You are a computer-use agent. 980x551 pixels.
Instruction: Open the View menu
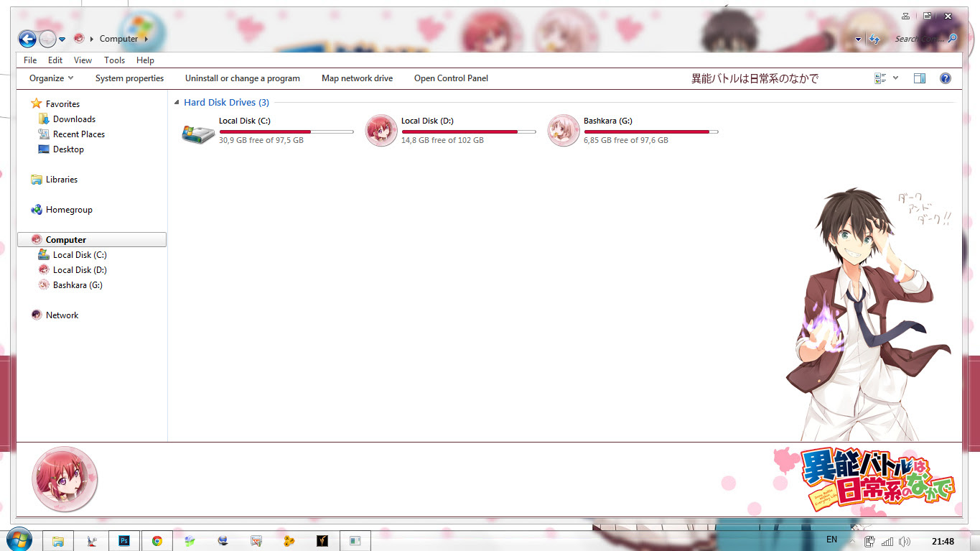coord(83,60)
